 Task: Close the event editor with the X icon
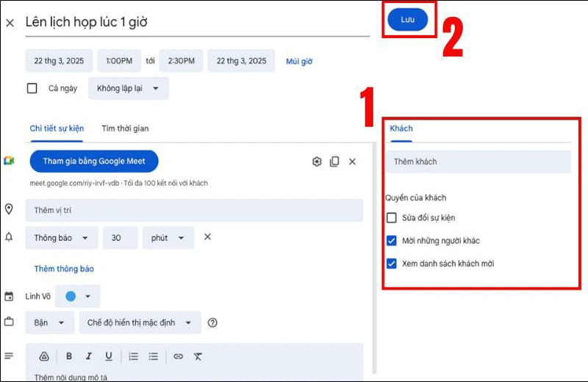point(10,24)
